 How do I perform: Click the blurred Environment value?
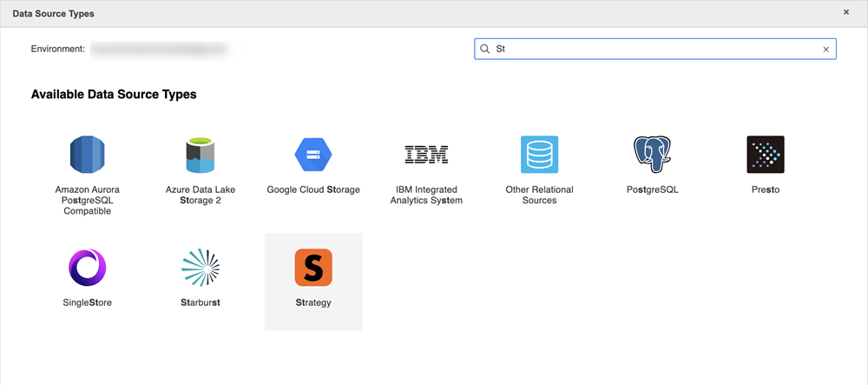[x=160, y=50]
